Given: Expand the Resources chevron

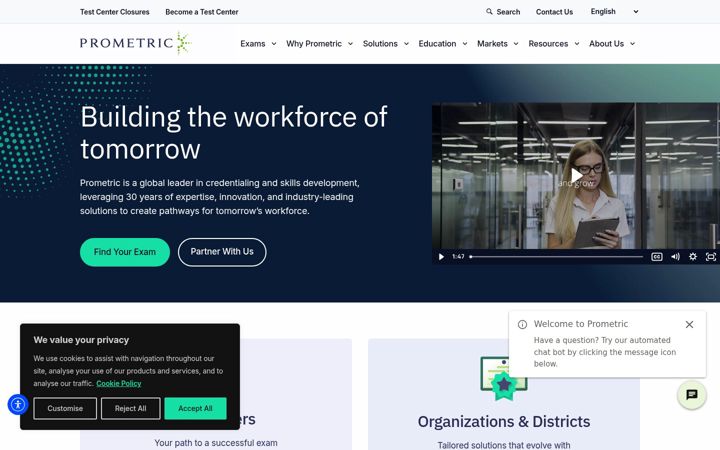Looking at the screenshot, I should [577, 44].
